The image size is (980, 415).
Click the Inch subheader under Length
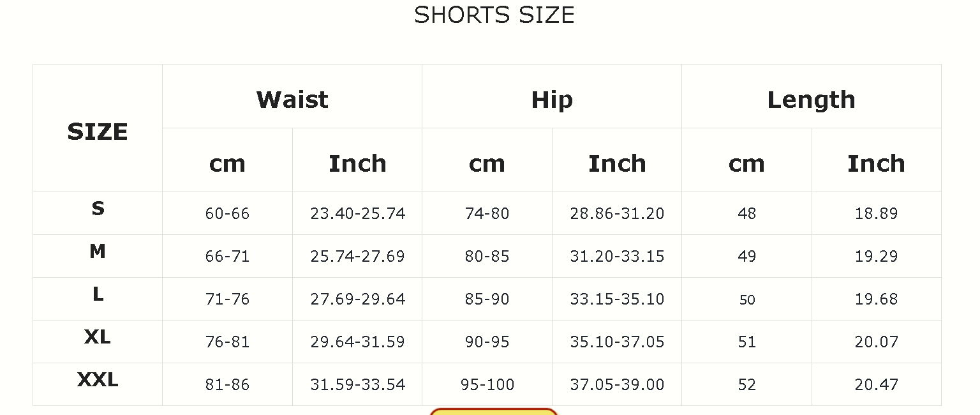[x=876, y=163]
